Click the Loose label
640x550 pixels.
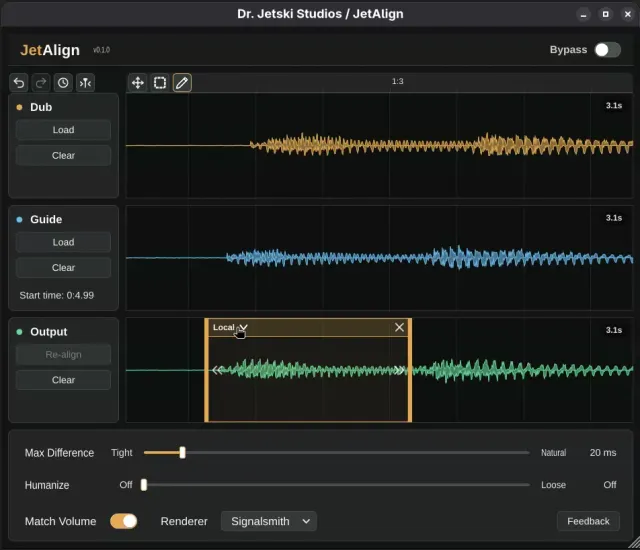553,485
